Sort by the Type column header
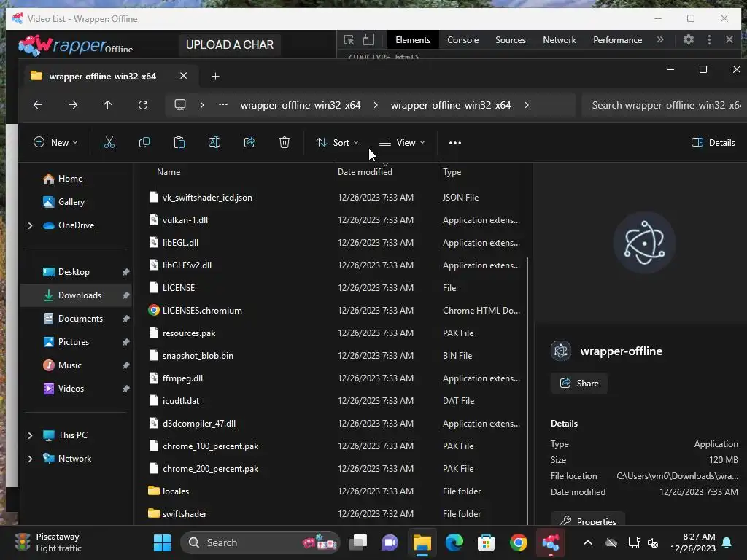747x560 pixels. click(x=452, y=172)
